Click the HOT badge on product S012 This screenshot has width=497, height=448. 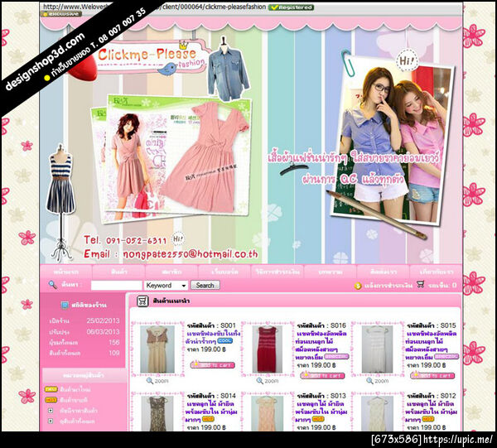[428, 419]
